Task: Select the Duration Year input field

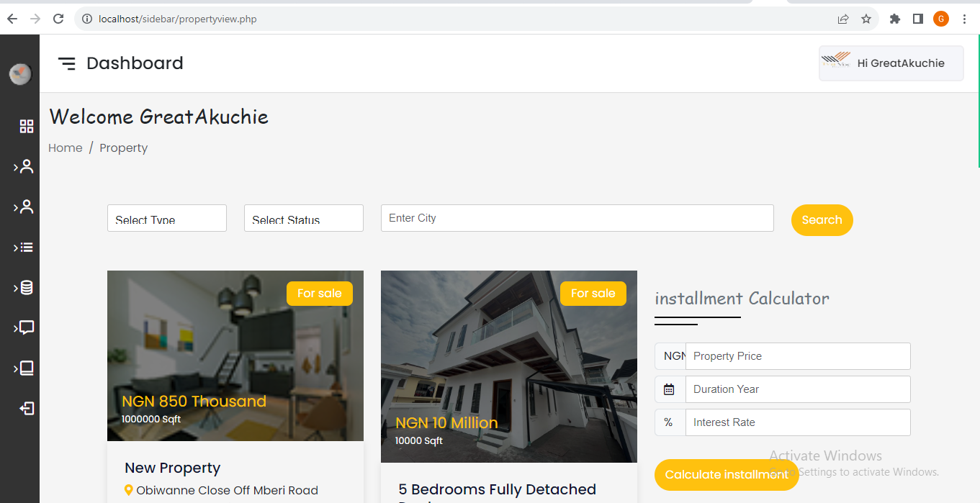Action: tap(797, 389)
